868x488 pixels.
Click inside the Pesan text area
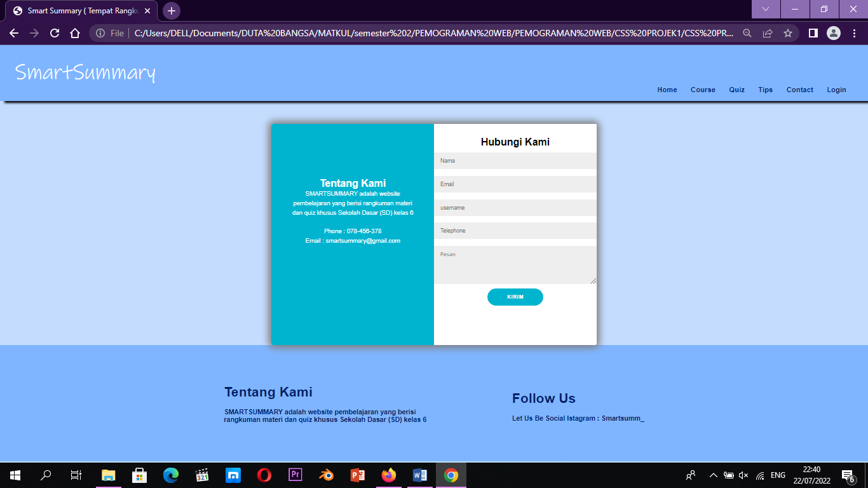coord(515,265)
